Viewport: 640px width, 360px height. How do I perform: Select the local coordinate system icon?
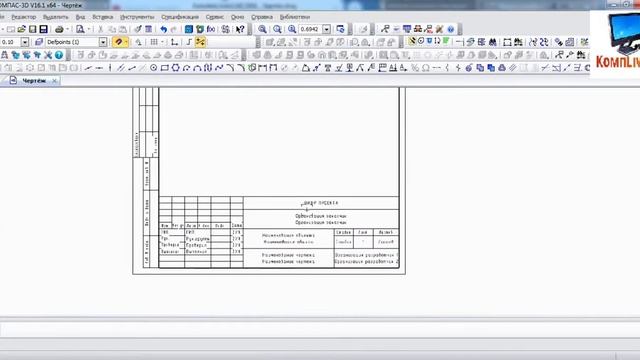pyautogui.click(x=174, y=42)
